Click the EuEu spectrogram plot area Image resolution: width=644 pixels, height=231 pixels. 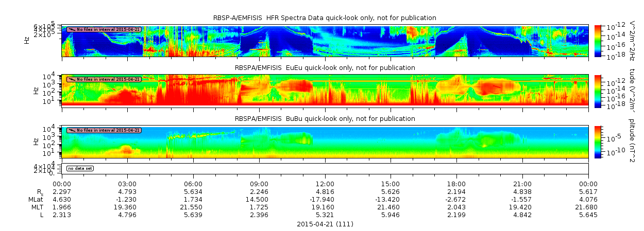tap(325, 91)
